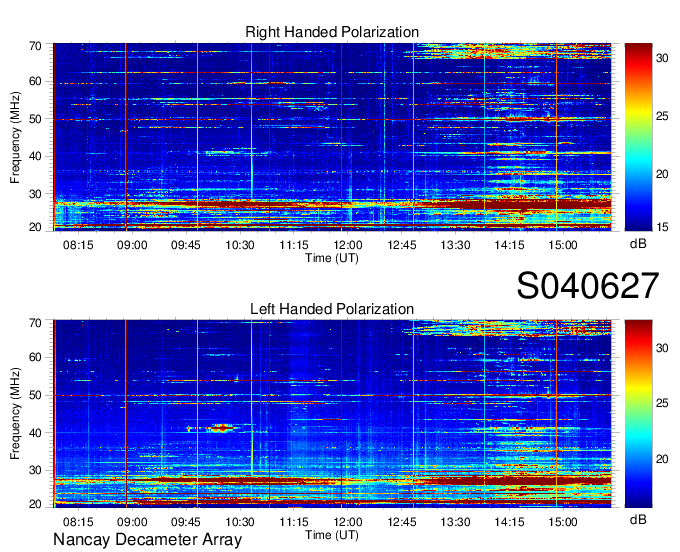
Task: Click Frequency (MHz) axis label of Right Handed plot
Action: 15,137
